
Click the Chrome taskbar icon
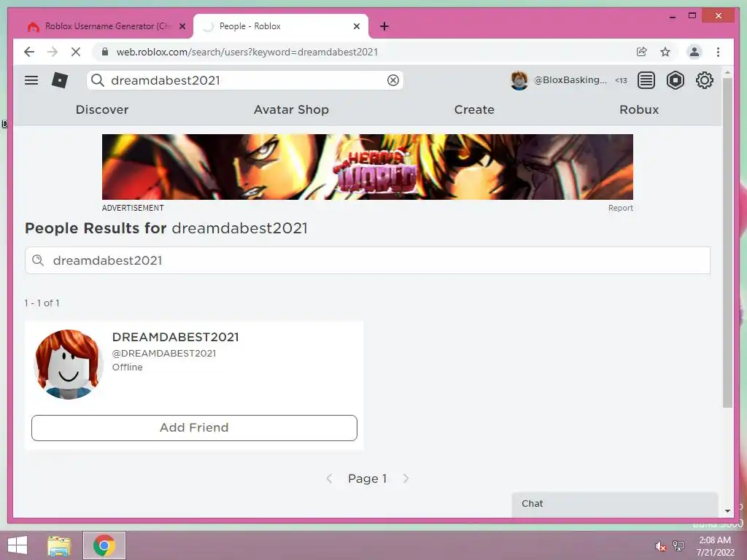(104, 545)
